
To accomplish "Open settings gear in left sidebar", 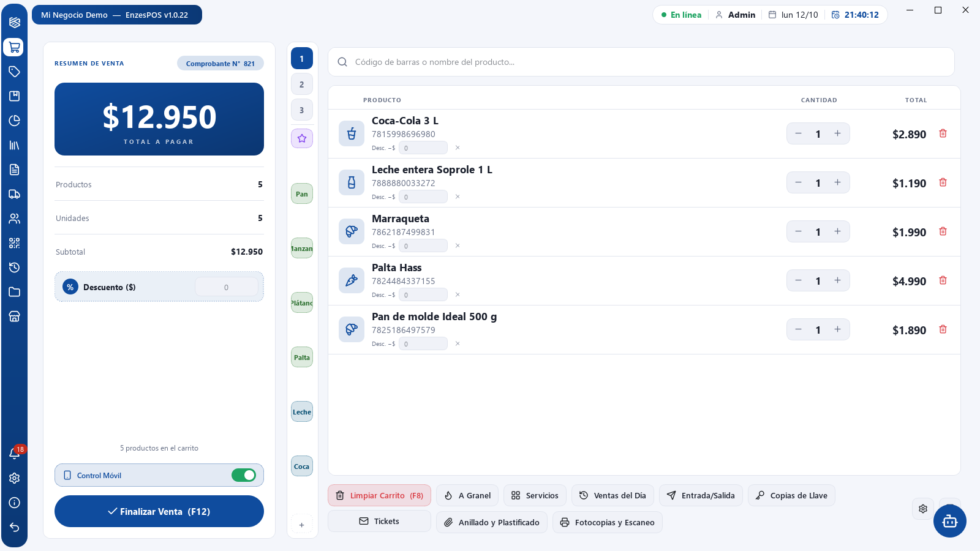I will click(x=14, y=478).
